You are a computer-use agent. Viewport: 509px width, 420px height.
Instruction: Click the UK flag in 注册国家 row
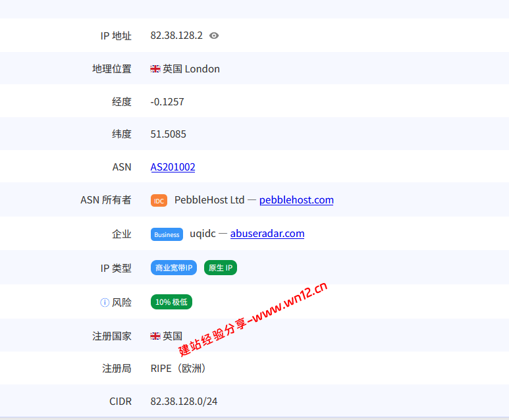click(155, 336)
